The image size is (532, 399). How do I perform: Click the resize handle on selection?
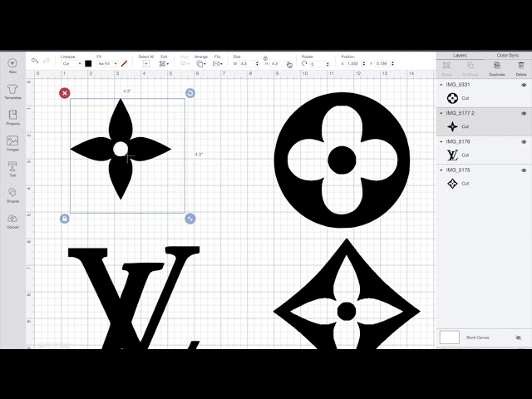190,219
